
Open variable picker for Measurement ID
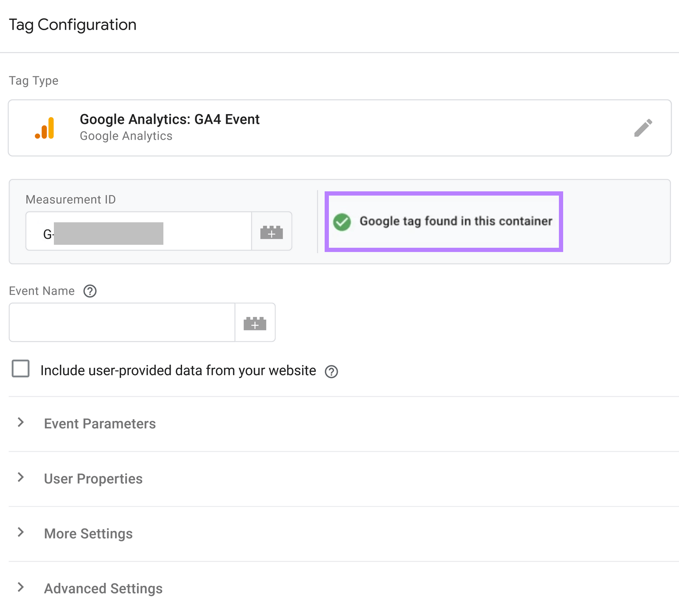pyautogui.click(x=272, y=232)
